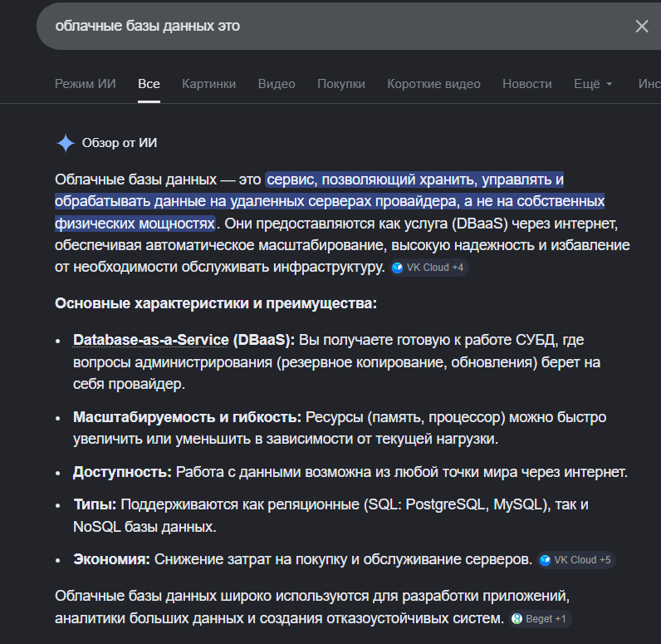Screen dimensions: 661x644
Task: Select the Все tab
Action: pos(149,84)
